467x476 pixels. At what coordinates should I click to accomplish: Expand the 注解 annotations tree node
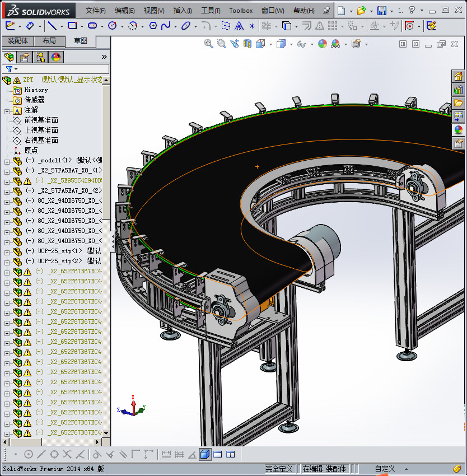tap(7, 110)
